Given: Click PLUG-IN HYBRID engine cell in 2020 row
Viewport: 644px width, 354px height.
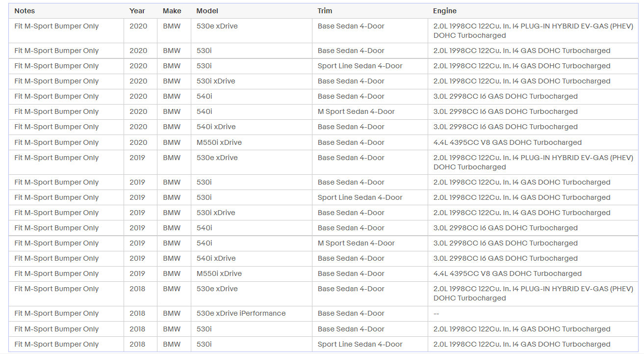Looking at the screenshot, I should pyautogui.click(x=533, y=30).
